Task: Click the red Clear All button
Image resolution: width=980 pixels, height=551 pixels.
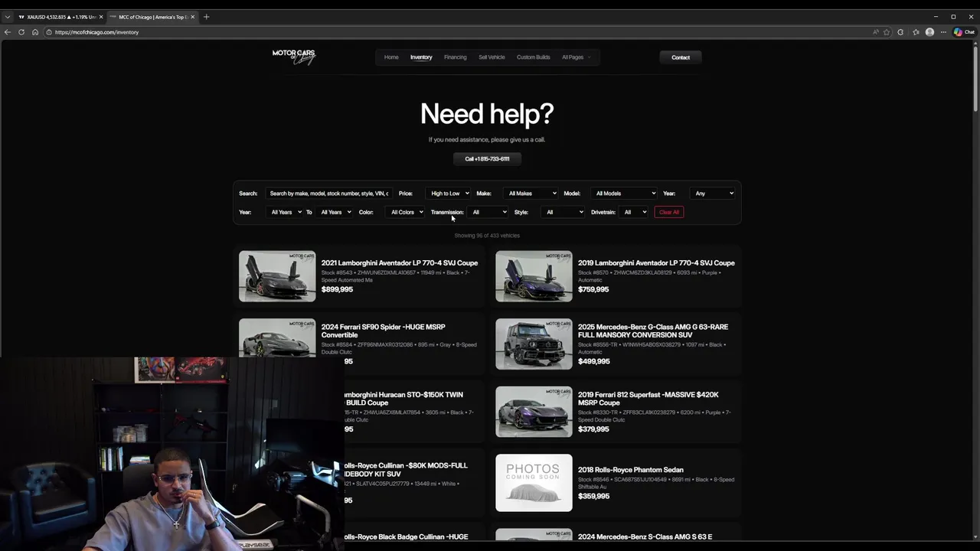Action: (x=668, y=212)
